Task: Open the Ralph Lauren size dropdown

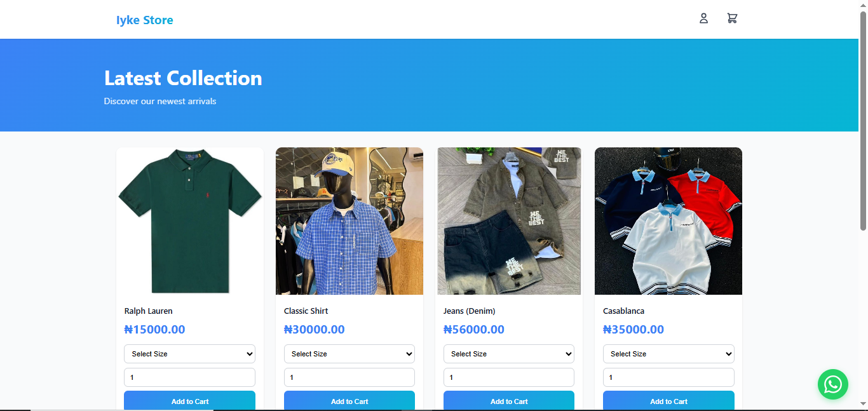Action: (189, 354)
